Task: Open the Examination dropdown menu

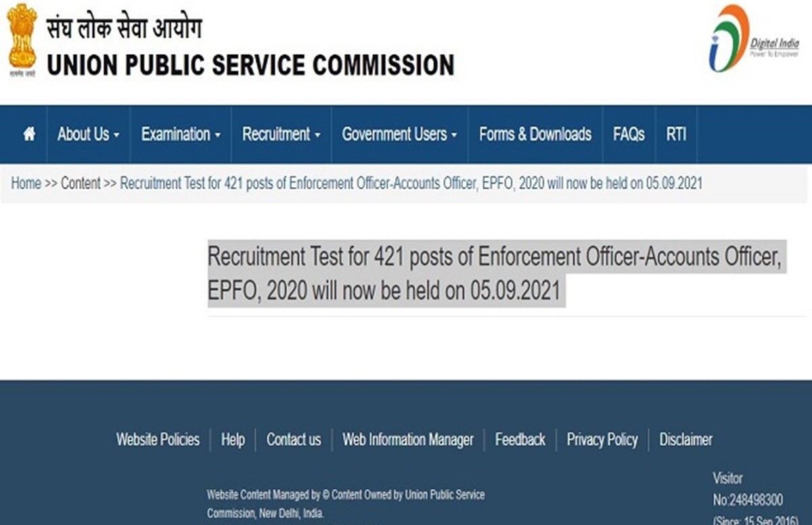Action: [x=181, y=134]
